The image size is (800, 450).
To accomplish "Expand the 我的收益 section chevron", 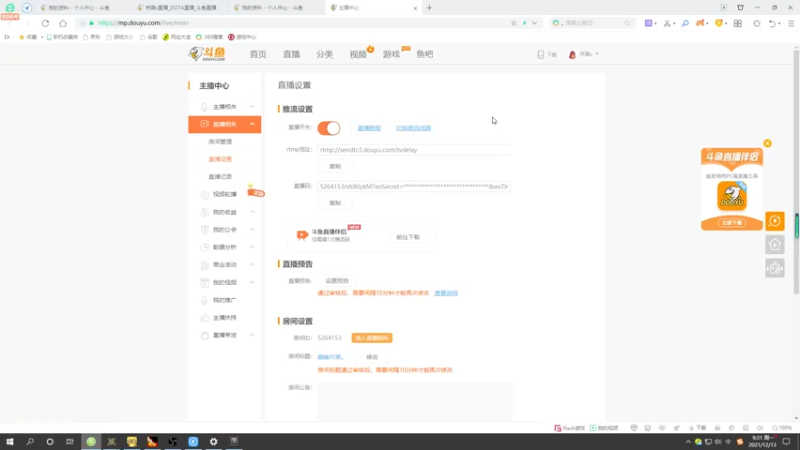I will (252, 212).
